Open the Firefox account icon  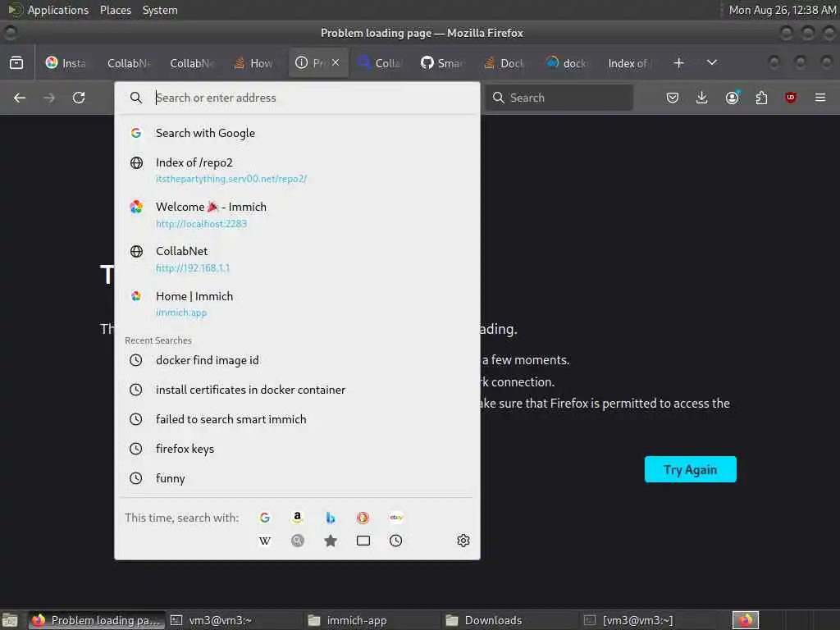point(732,98)
